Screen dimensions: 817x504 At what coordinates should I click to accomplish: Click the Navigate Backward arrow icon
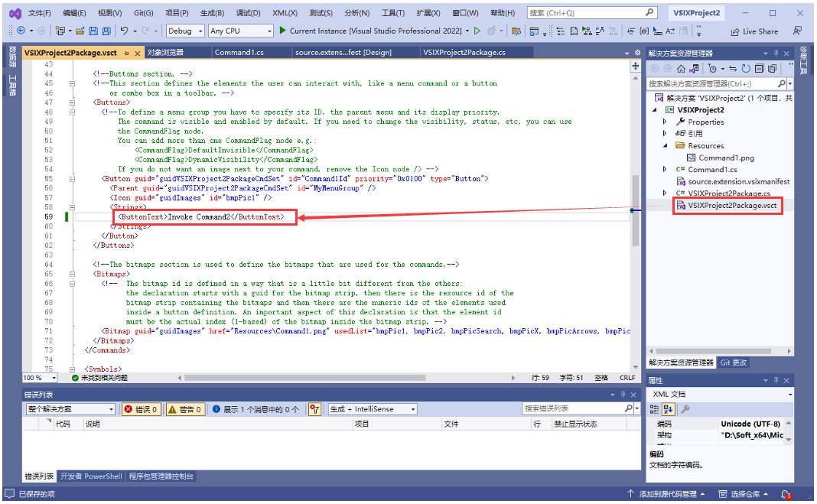pyautogui.click(x=21, y=31)
